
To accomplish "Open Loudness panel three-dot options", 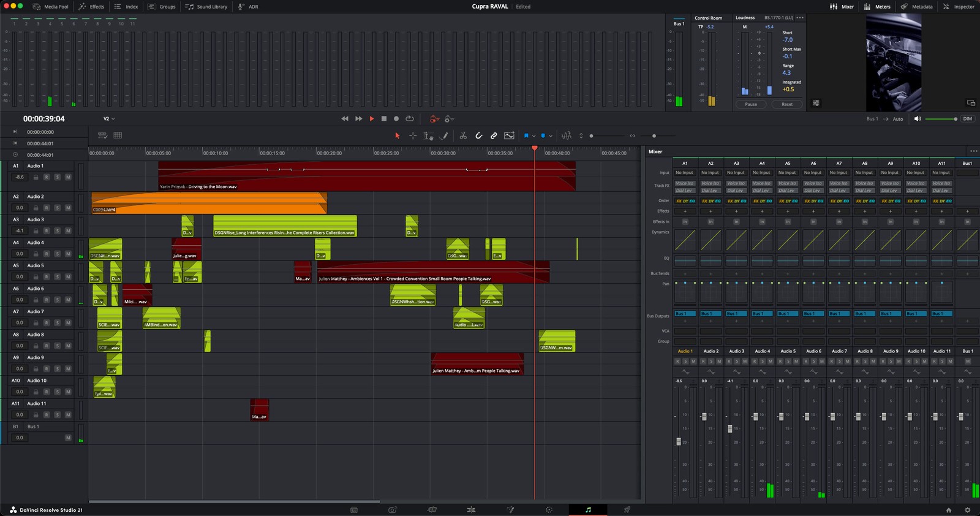I will click(x=800, y=18).
